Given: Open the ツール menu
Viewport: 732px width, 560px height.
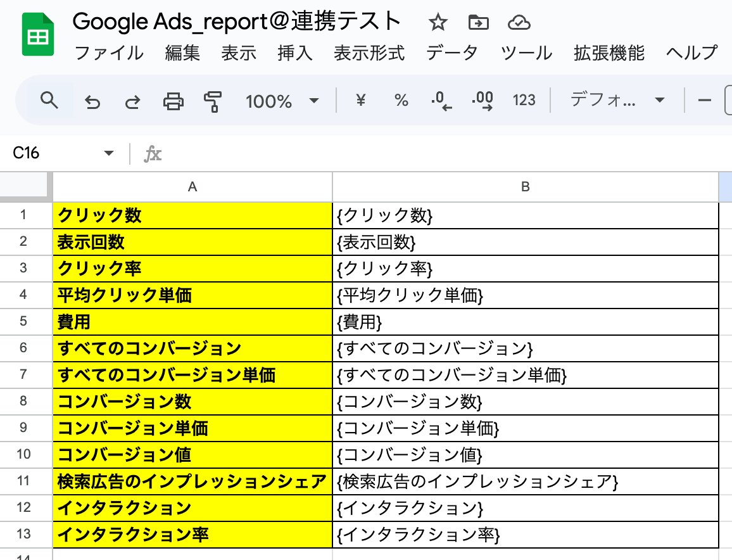Looking at the screenshot, I should (x=526, y=53).
